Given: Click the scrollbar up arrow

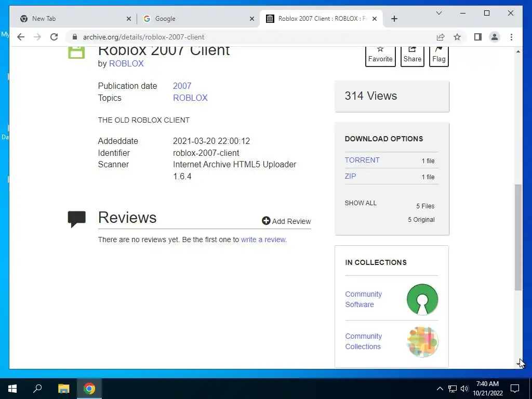Looking at the screenshot, I should (518, 51).
